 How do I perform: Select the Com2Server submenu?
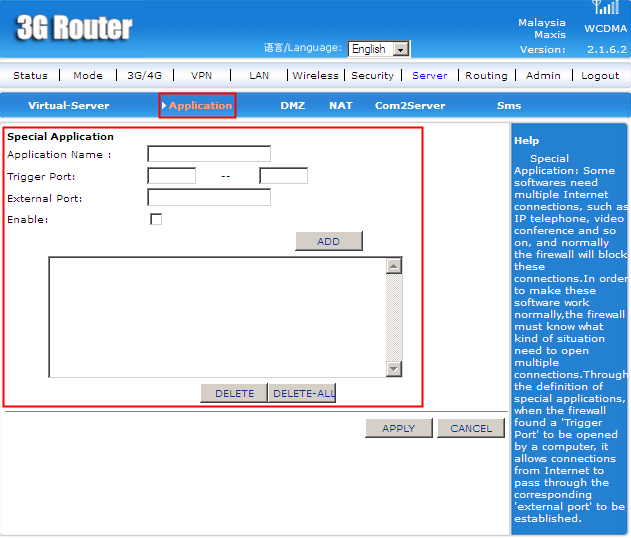[x=410, y=106]
